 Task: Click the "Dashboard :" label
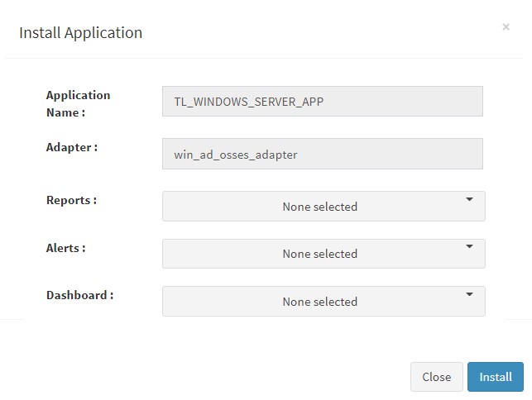click(79, 295)
